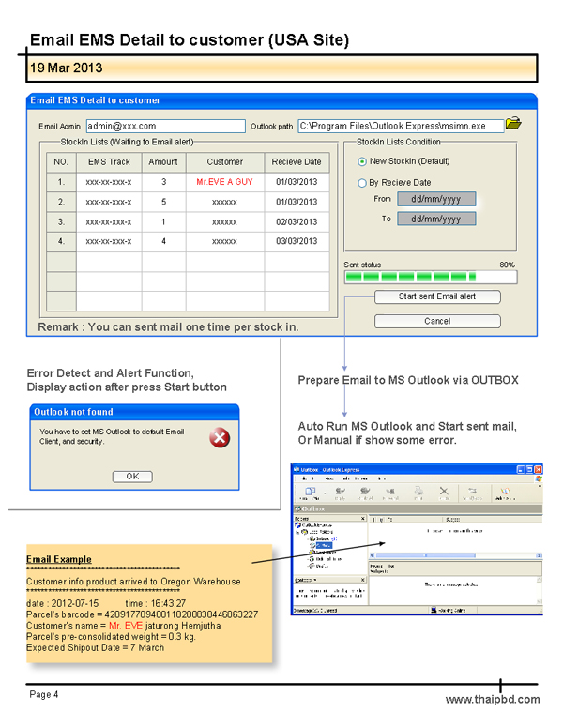Click the red error X icon
Screen dimensions: 563x728
(x=220, y=437)
